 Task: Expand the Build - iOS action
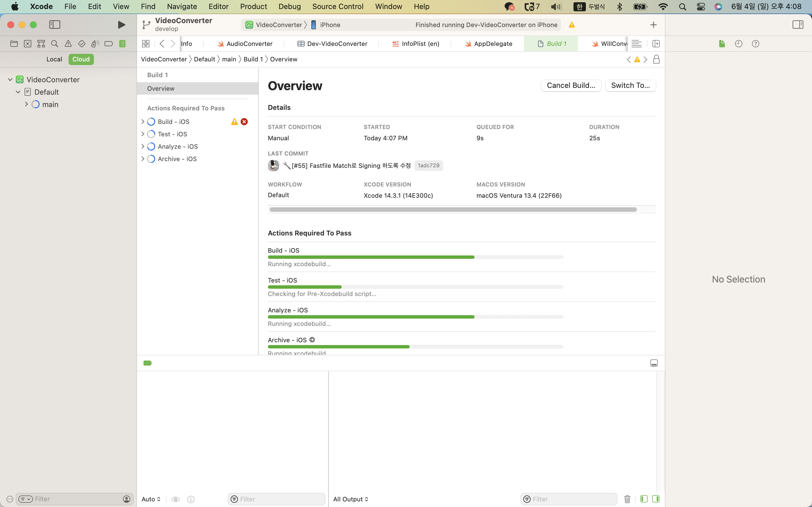pos(143,122)
